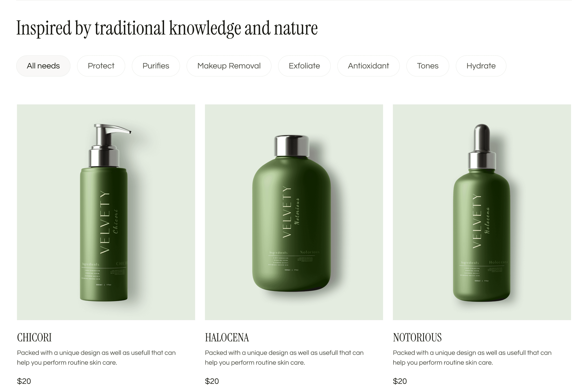Open the round Notorious bottle image
This screenshot has height=392, width=588.
[294, 212]
